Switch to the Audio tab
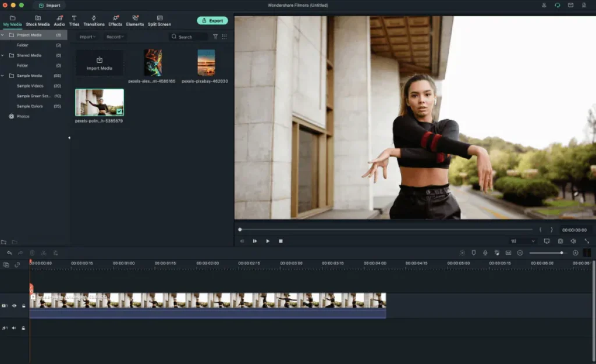Viewport: 596px width, 364px height. [x=59, y=21]
